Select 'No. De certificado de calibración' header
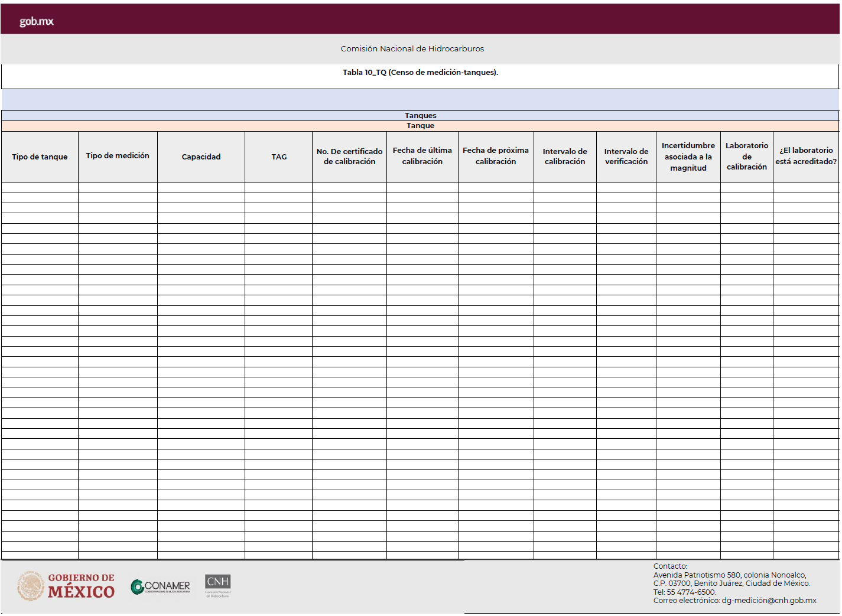Viewport: 842px width, 616px height. (x=349, y=157)
